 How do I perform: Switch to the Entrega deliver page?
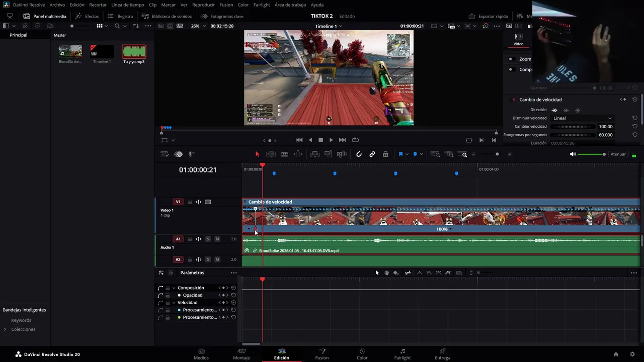(443, 354)
